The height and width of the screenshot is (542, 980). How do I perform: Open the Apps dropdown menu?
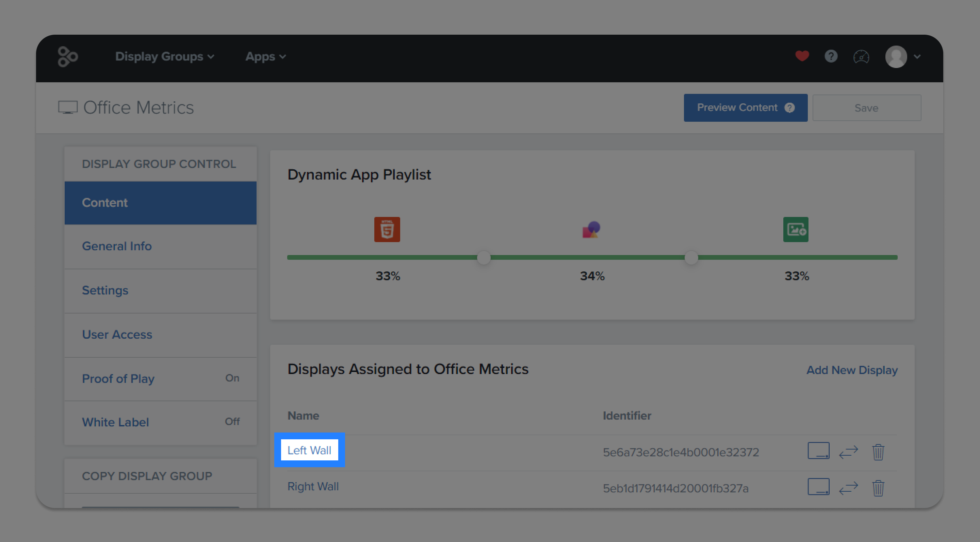[265, 57]
